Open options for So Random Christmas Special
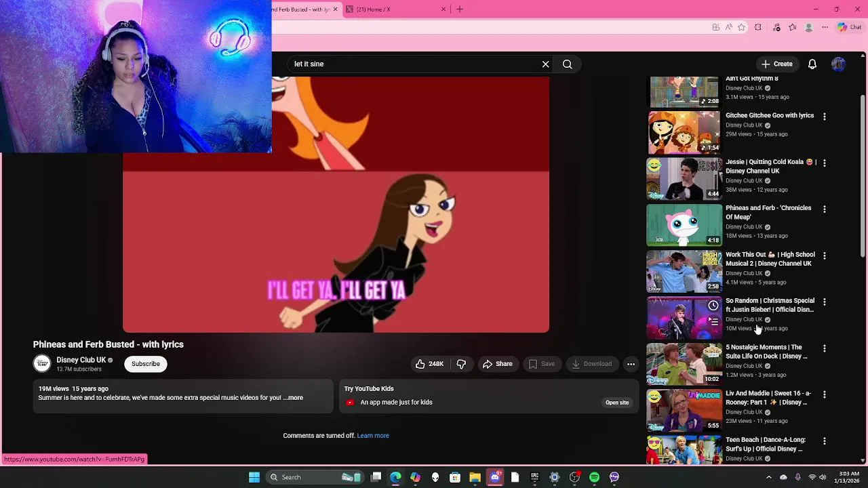The height and width of the screenshot is (488, 868). pyautogui.click(x=825, y=302)
